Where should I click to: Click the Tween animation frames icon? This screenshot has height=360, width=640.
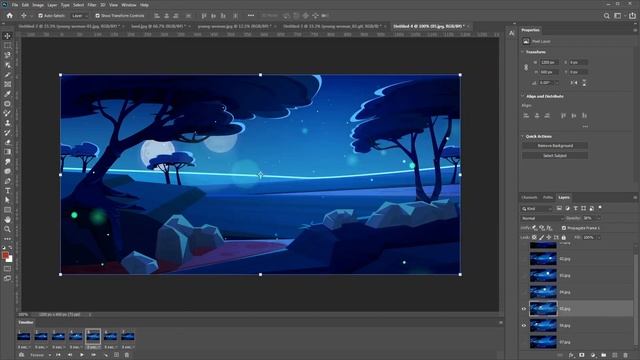pyautogui.click(x=105, y=355)
